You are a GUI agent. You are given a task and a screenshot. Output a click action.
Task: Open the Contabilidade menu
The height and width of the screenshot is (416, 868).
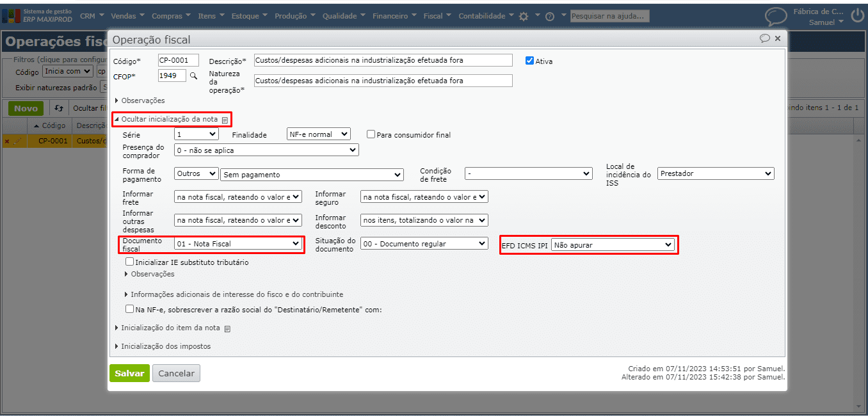(x=486, y=16)
